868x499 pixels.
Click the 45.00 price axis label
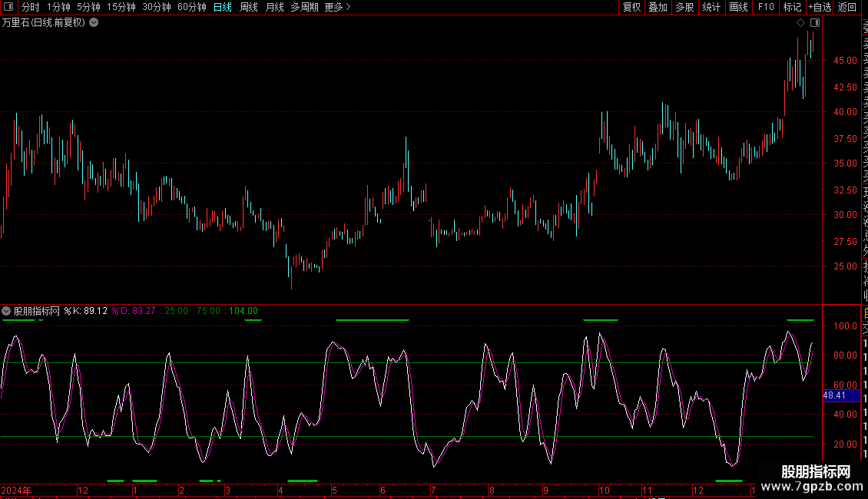coord(845,61)
